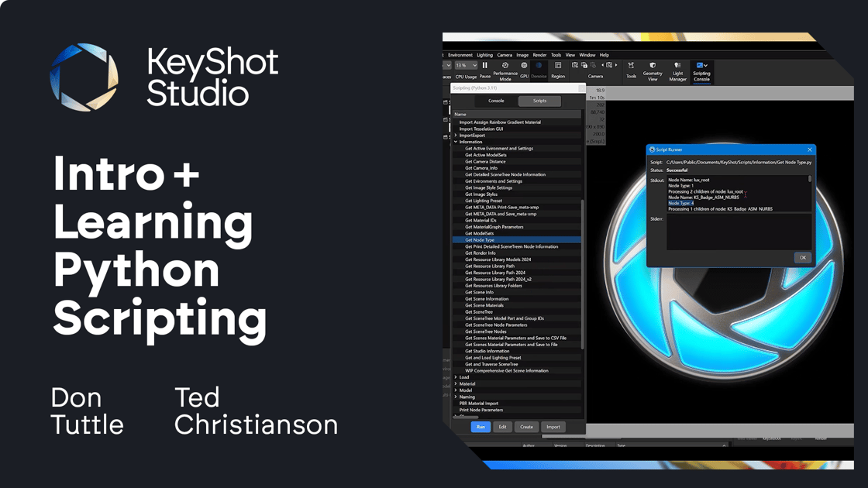Open the Tools menu
This screenshot has width=868, height=488.
pyautogui.click(x=556, y=55)
